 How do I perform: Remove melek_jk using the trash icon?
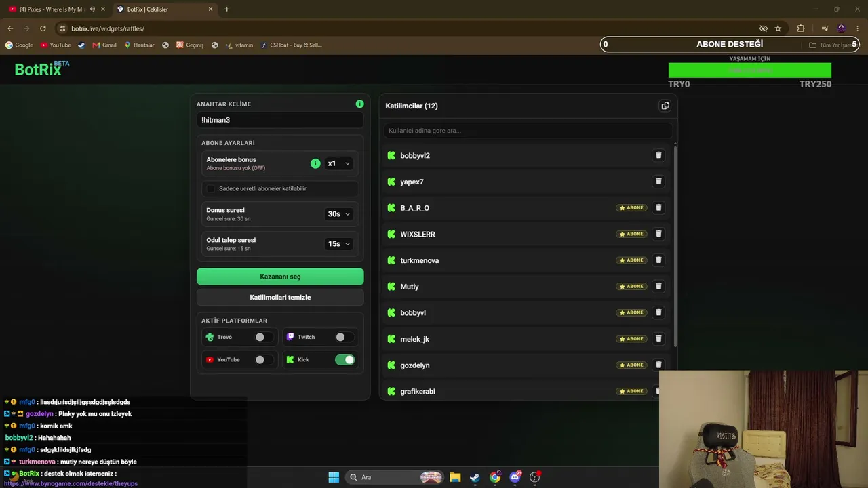[658, 338]
